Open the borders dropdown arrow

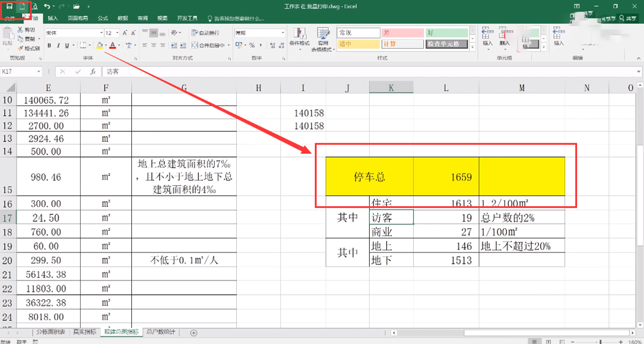(x=90, y=45)
